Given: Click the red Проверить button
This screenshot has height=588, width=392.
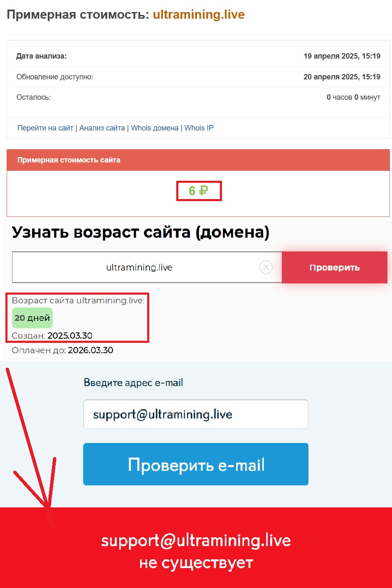Looking at the screenshot, I should click(x=335, y=268).
